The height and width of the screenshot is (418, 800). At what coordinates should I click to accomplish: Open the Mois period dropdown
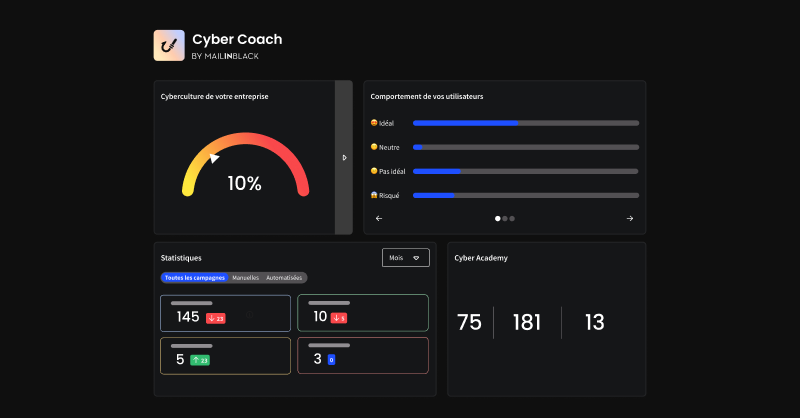click(406, 258)
